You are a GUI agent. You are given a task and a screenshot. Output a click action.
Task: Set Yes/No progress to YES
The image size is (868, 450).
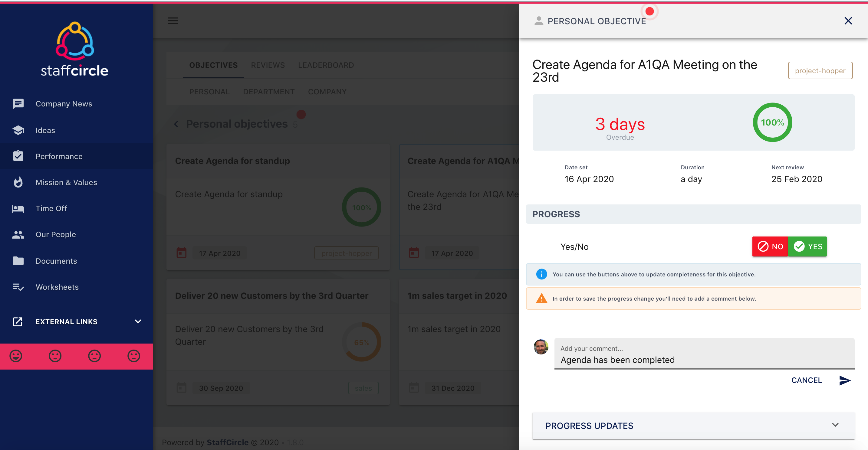click(807, 247)
